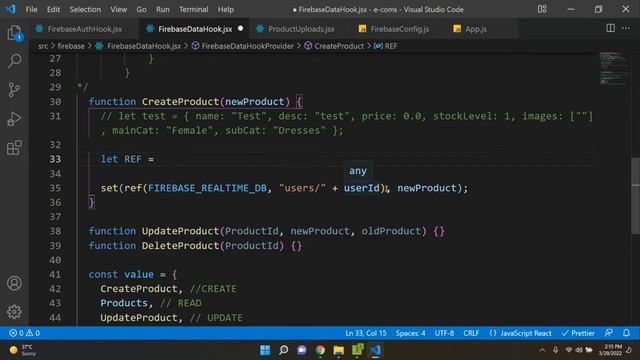The height and width of the screenshot is (360, 640).
Task: Click Prettier status bar item
Action: tap(578, 333)
